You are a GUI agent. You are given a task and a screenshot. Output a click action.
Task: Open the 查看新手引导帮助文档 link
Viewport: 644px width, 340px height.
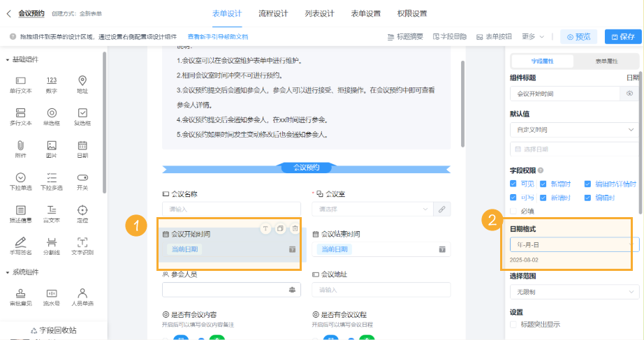pyautogui.click(x=218, y=36)
